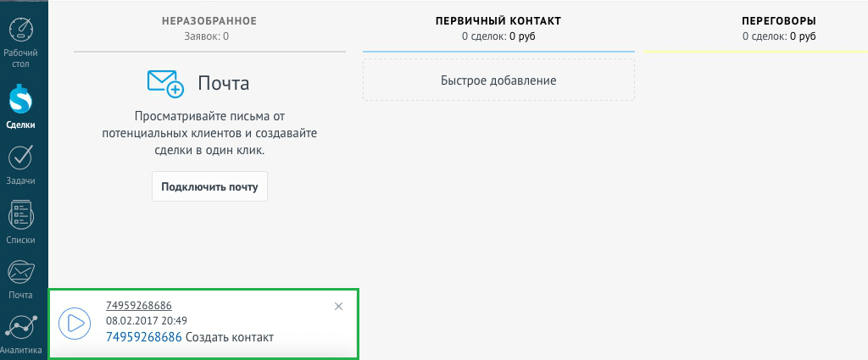The height and width of the screenshot is (360, 868).
Task: Open the Аналитика analytics sidebar icon
Action: (20, 329)
